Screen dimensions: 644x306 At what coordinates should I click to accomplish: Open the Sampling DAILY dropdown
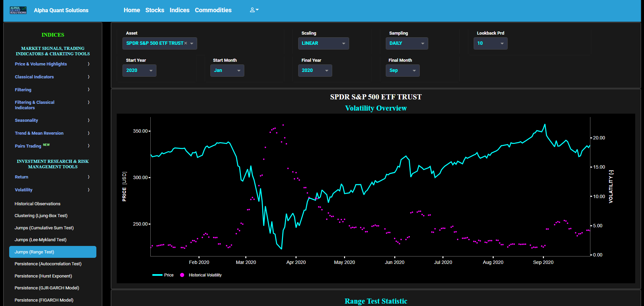(406, 43)
